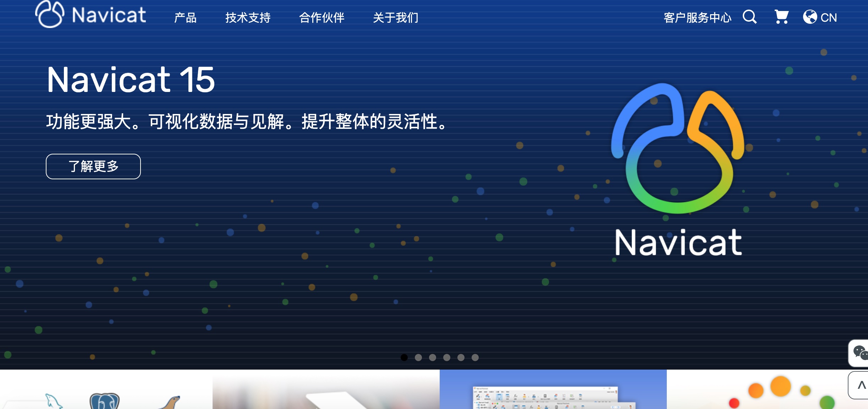This screenshot has height=409, width=868.
Task: Select the sixth carousel dot
Action: tap(475, 358)
